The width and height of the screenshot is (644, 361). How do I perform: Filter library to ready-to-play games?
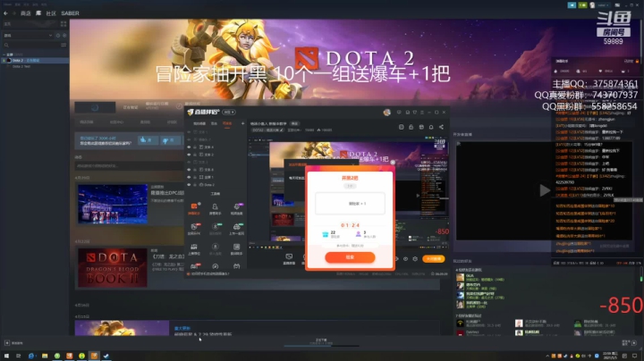64,35
